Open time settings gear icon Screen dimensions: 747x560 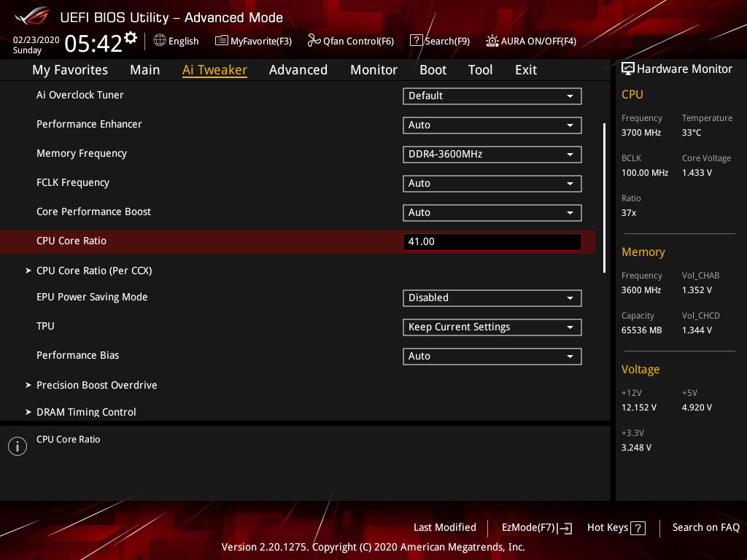(x=131, y=38)
